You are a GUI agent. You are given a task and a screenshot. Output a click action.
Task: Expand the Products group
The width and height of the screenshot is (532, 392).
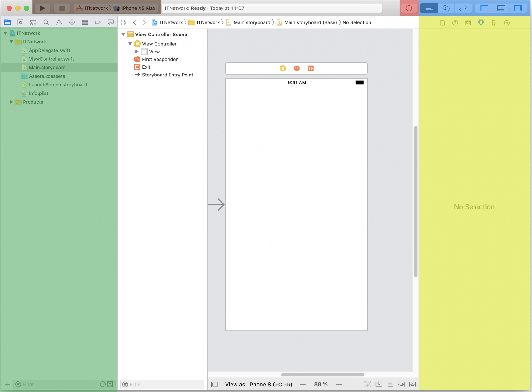(x=11, y=102)
